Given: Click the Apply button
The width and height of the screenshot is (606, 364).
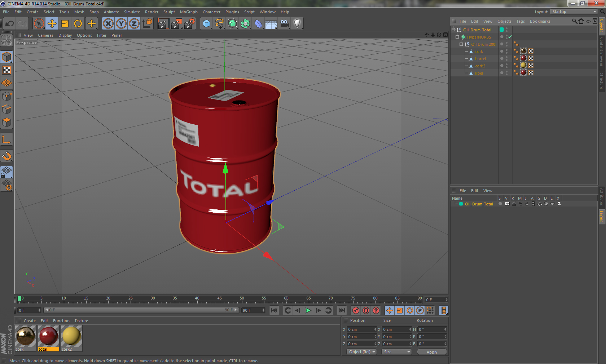Looking at the screenshot, I should coord(432,352).
